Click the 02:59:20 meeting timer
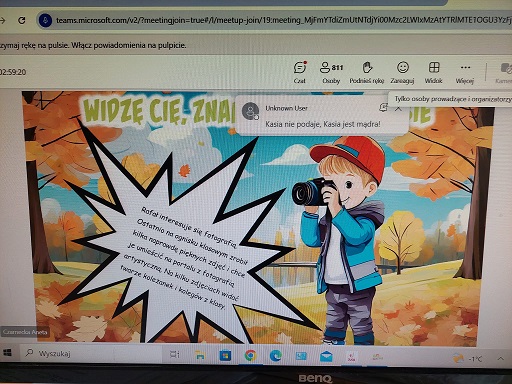The width and height of the screenshot is (512, 384). point(13,72)
